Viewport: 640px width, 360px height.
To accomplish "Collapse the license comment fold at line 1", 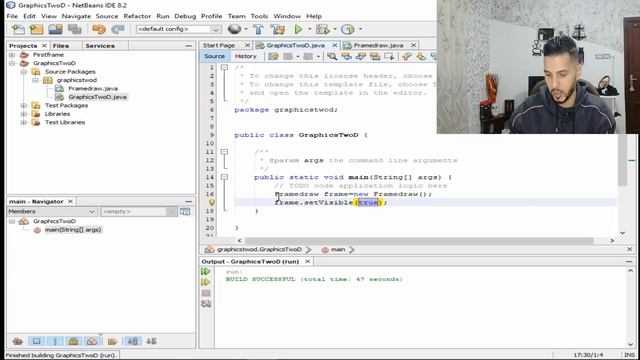I will tap(224, 67).
